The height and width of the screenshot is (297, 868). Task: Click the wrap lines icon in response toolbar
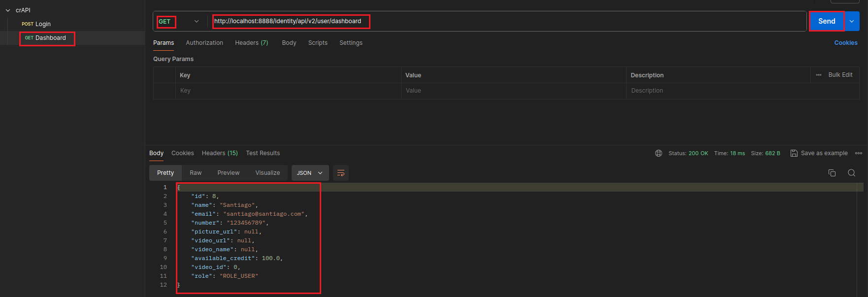340,173
